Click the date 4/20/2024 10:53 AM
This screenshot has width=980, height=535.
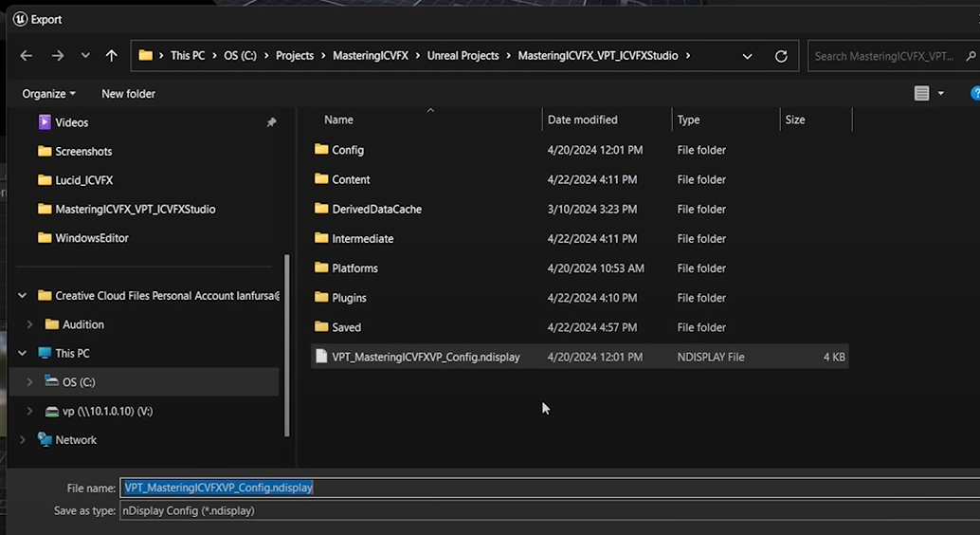click(595, 268)
